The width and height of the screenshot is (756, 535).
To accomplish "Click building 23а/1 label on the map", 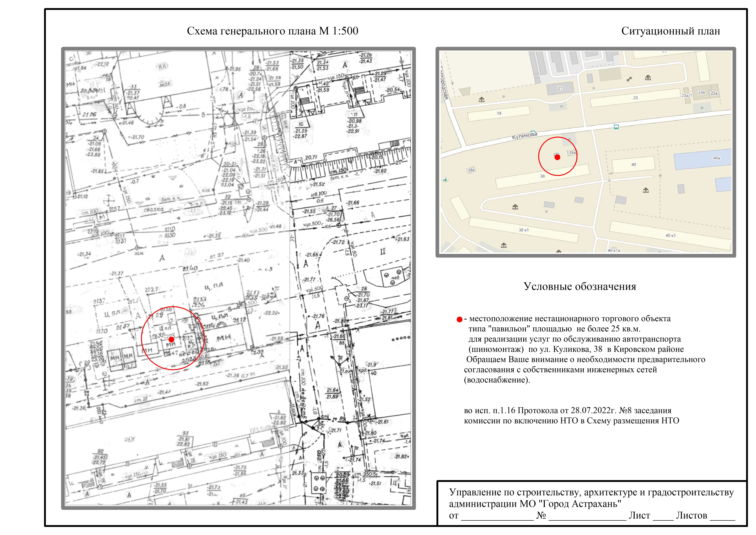I will [687, 95].
